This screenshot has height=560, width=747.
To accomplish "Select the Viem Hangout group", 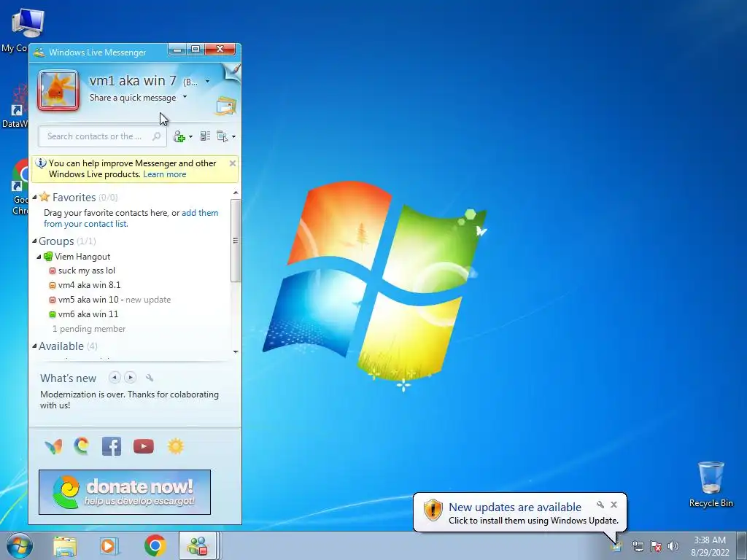I will point(82,257).
